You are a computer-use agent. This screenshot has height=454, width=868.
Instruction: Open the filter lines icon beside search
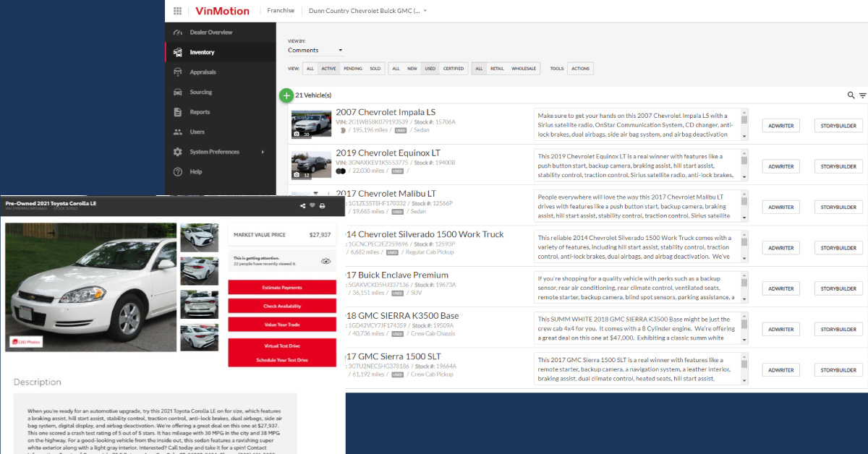pos(862,95)
